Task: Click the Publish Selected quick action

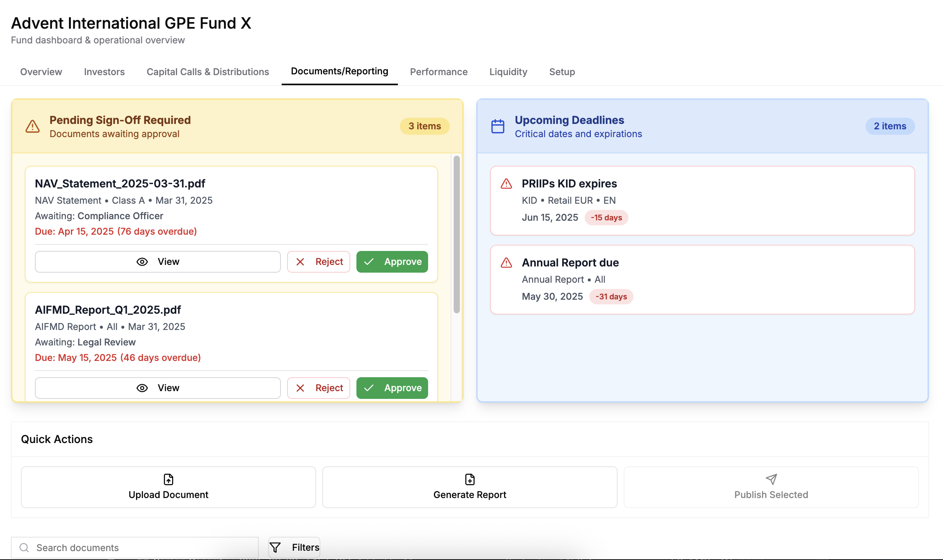Action: click(771, 487)
